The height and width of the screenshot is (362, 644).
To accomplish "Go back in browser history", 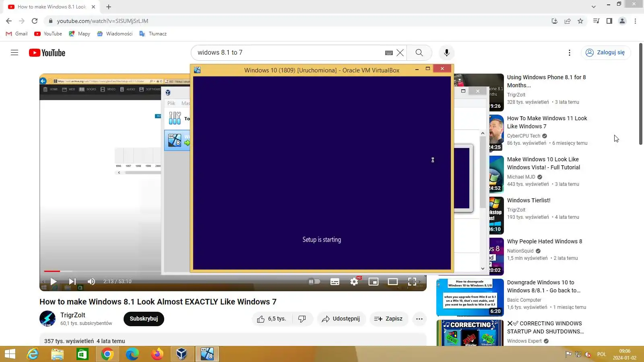I will click(x=9, y=21).
